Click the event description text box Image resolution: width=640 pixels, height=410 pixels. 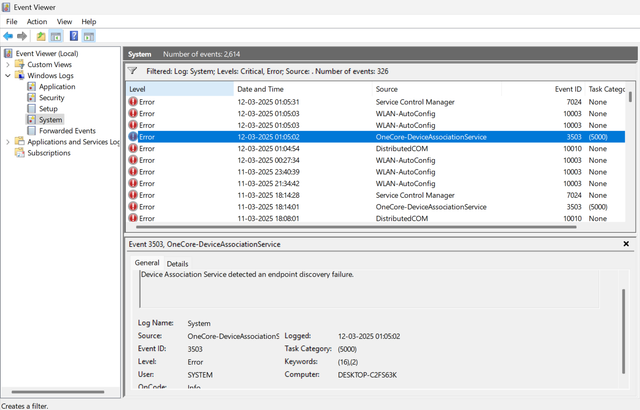(x=369, y=289)
